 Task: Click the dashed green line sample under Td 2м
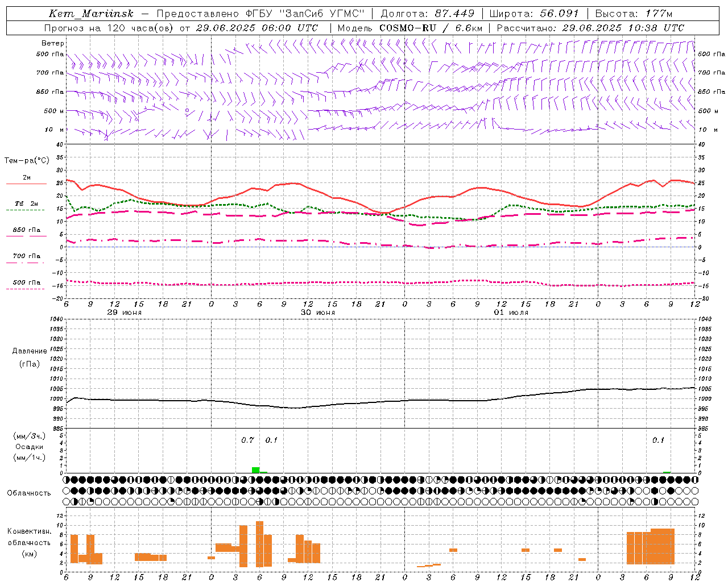click(27, 210)
